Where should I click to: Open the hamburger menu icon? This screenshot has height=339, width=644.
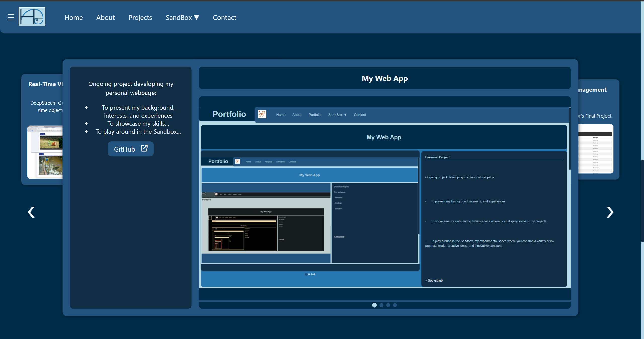click(x=11, y=17)
